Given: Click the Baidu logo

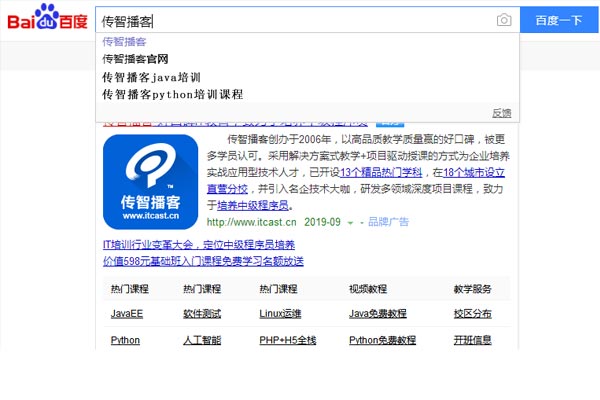Looking at the screenshot, I should coord(47,21).
